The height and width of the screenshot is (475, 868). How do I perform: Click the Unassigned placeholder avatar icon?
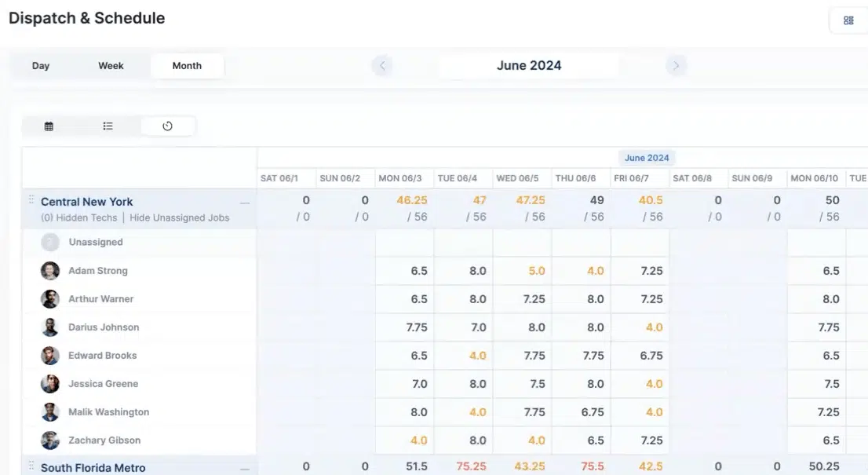(49, 242)
